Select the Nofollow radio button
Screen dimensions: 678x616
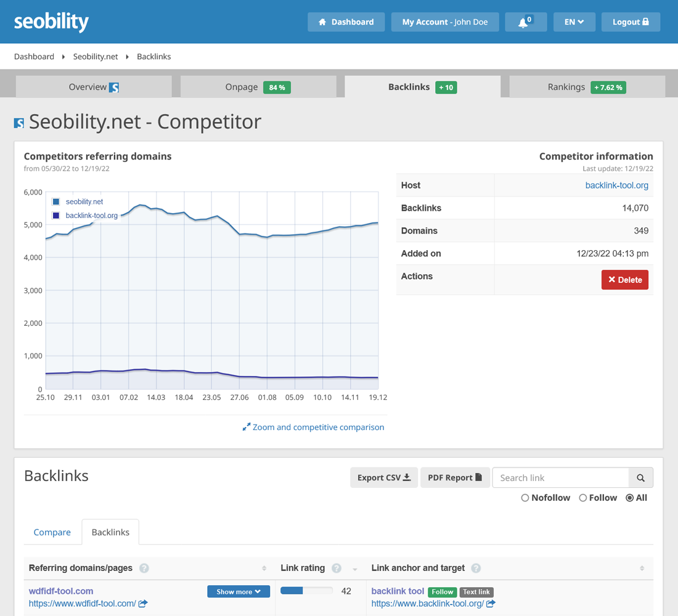coord(525,498)
